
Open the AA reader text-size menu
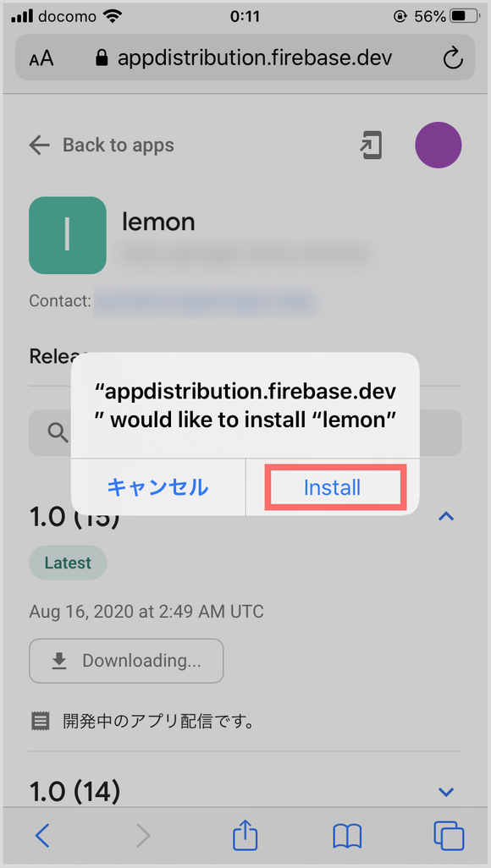[41, 58]
